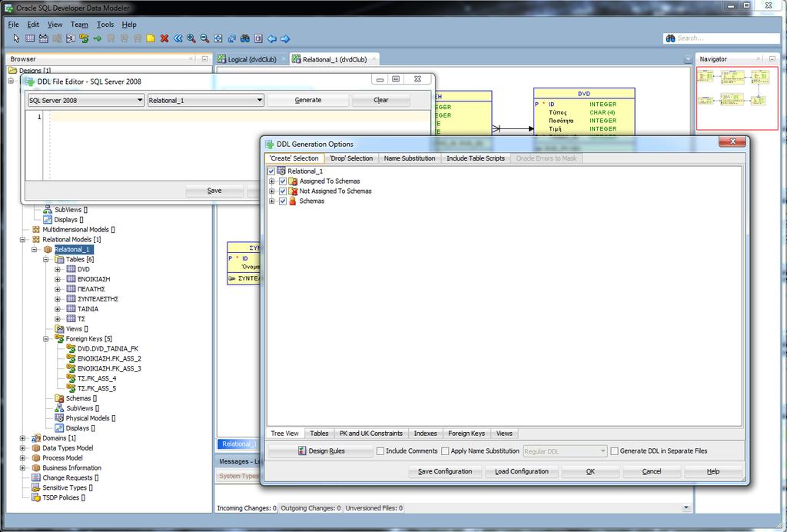Uncheck the Schemas checkbox in DDL options
Viewport: 787px width, 532px height.
(283, 201)
